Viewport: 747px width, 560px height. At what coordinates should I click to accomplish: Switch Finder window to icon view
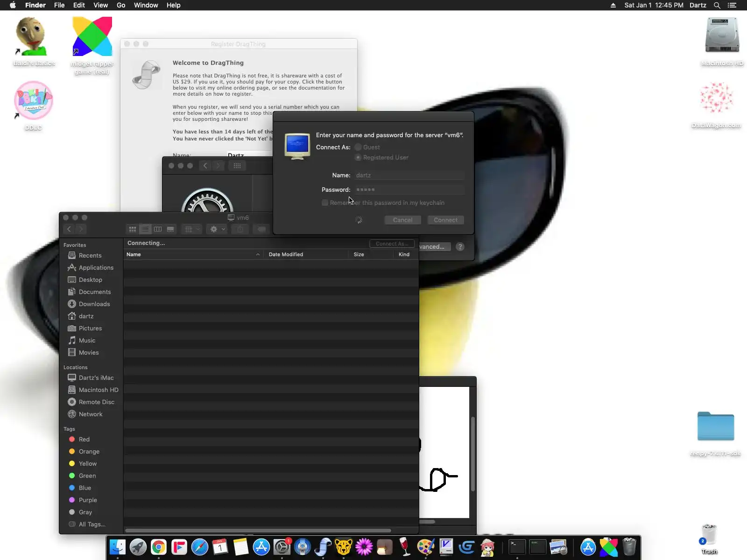(133, 229)
